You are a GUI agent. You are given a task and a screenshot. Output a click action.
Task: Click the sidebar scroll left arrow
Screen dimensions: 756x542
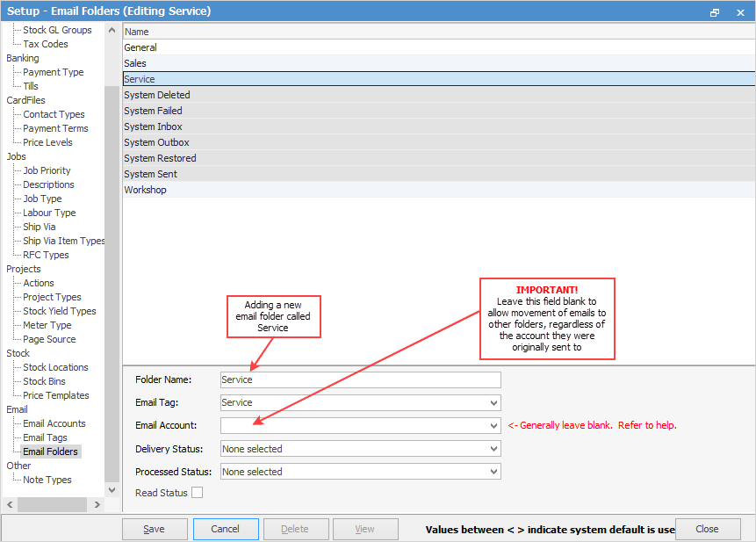pos(10,504)
